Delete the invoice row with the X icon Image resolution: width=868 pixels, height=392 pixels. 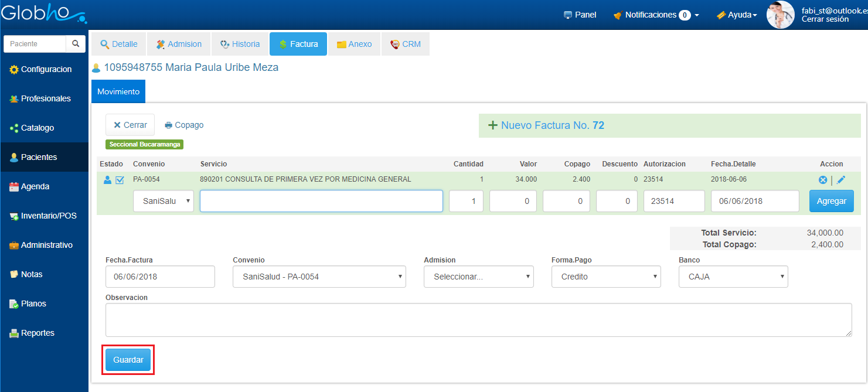click(822, 180)
